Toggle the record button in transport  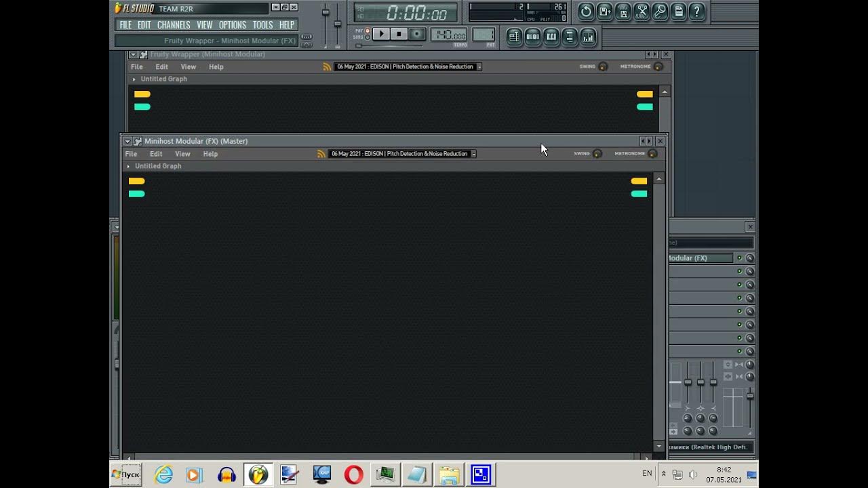click(417, 34)
